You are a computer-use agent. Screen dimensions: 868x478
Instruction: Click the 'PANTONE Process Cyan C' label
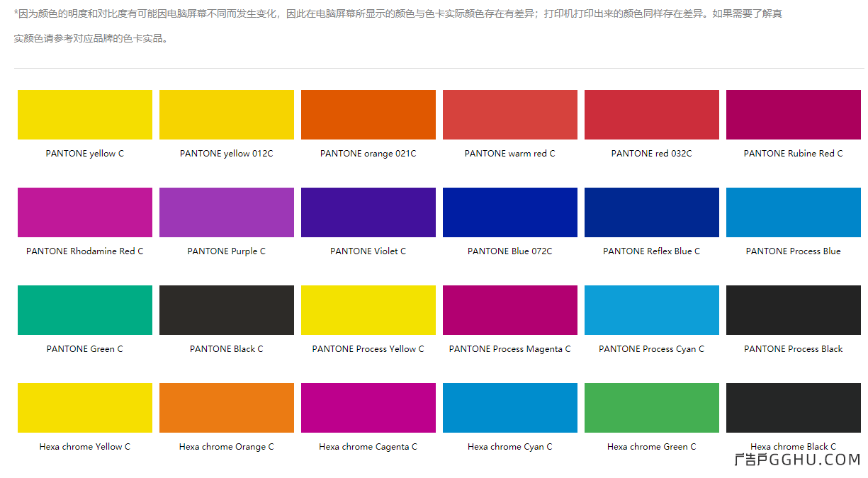[652, 349]
